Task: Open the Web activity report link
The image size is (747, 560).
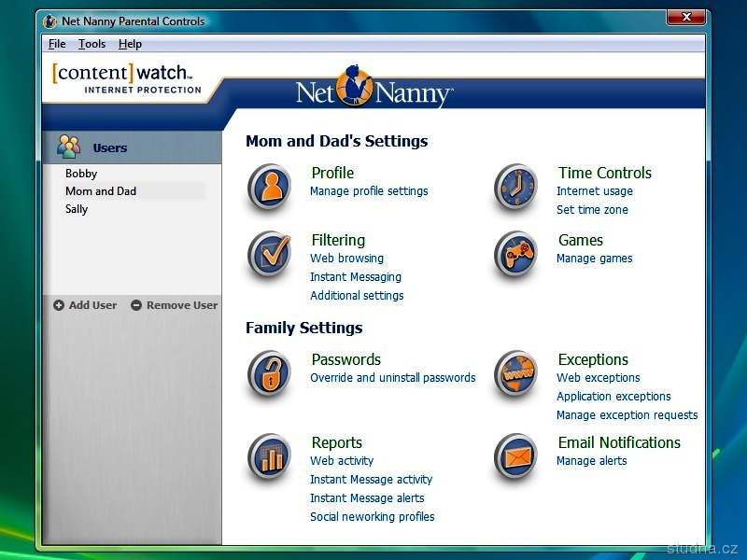Action: coord(342,460)
